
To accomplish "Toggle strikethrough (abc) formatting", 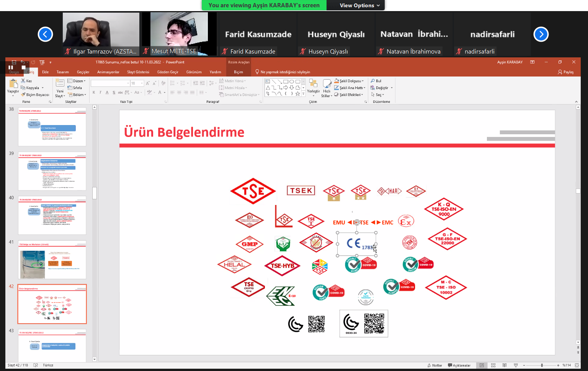I will (x=121, y=93).
